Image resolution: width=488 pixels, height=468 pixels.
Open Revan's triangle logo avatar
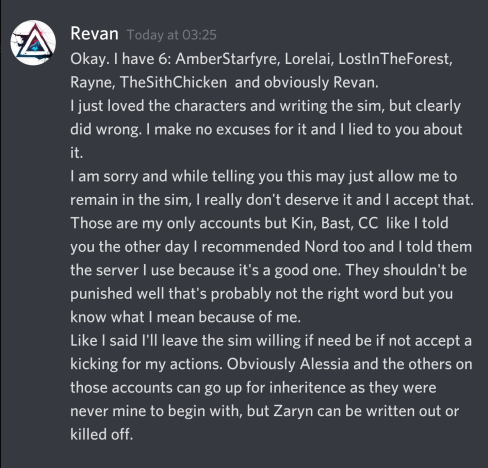click(33, 42)
